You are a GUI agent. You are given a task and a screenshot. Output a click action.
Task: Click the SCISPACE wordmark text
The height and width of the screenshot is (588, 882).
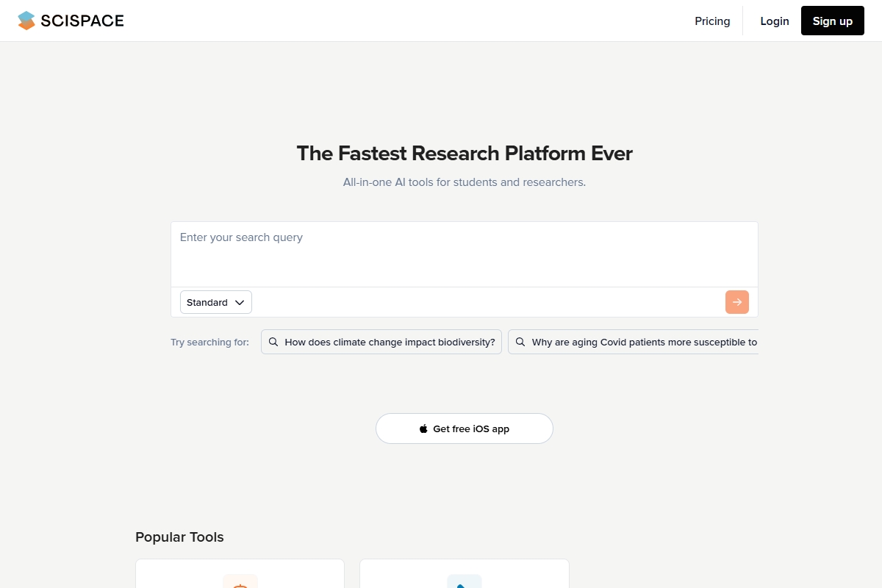(x=82, y=21)
